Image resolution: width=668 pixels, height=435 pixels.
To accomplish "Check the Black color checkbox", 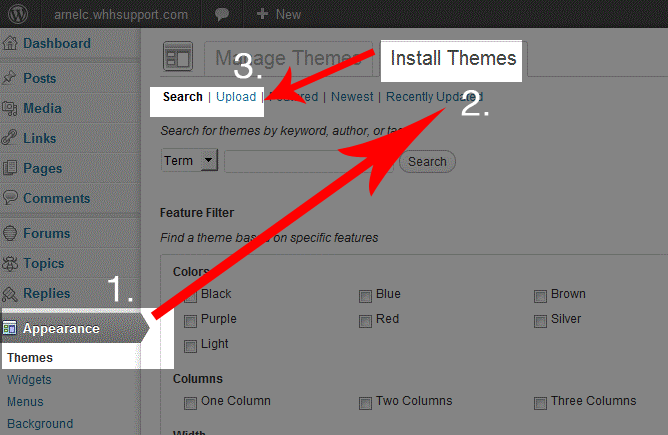I will [191, 295].
